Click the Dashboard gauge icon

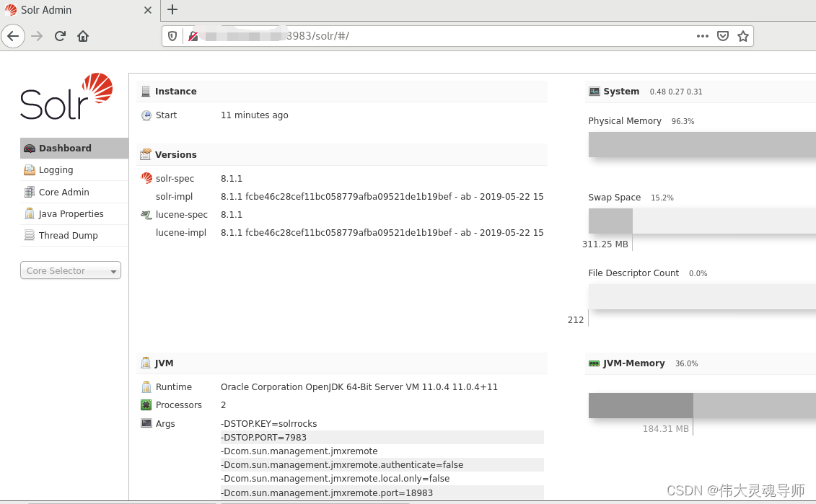30,149
